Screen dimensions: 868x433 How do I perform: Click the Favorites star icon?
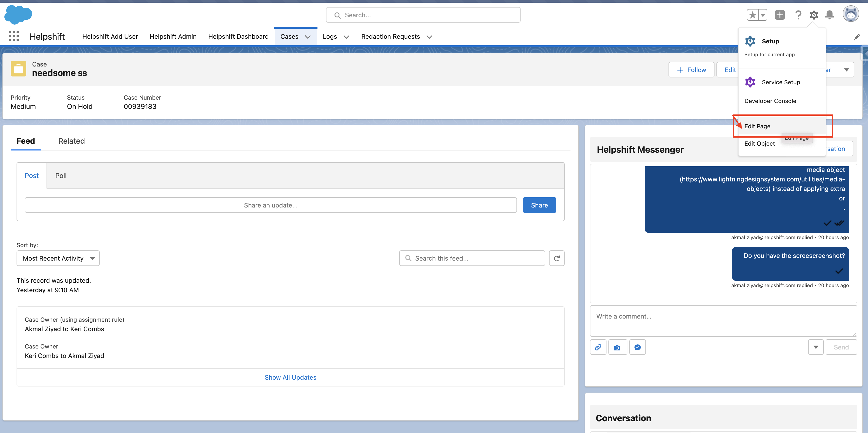752,15
